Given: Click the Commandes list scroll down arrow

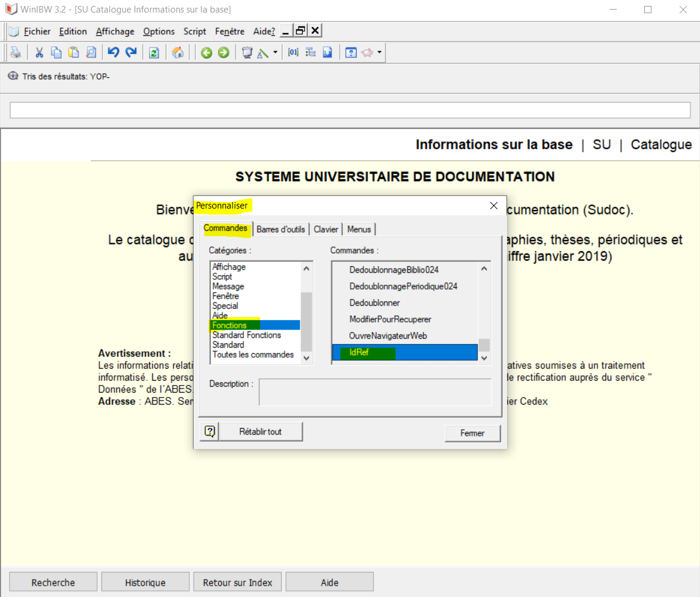Looking at the screenshot, I should coord(484,358).
